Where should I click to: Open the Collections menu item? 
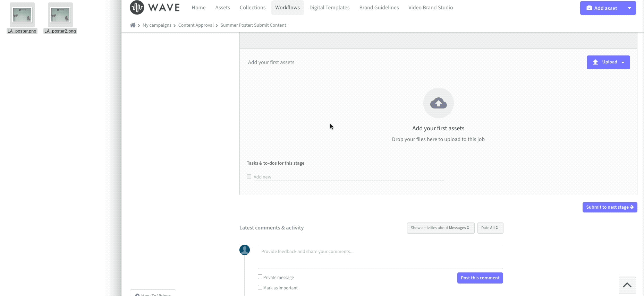point(253,8)
